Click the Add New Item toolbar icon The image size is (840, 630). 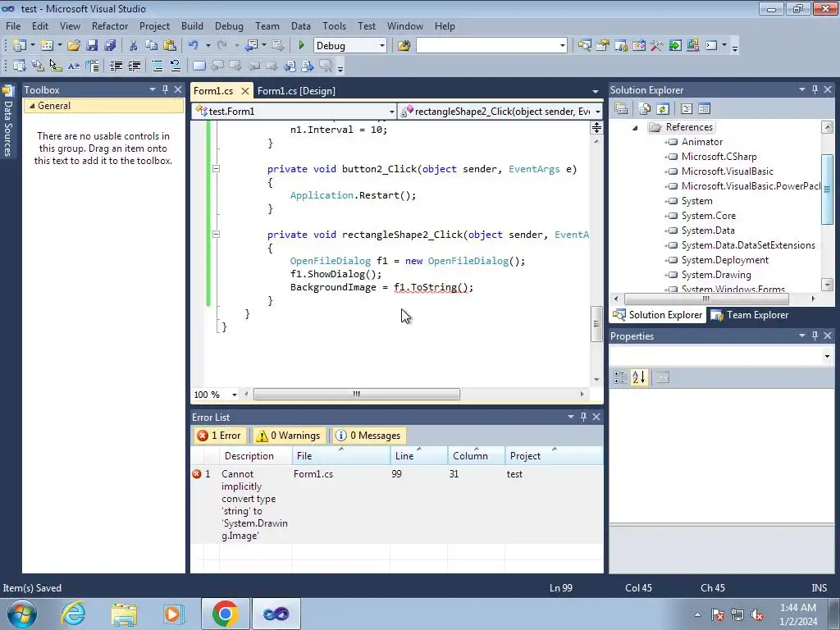point(47,46)
